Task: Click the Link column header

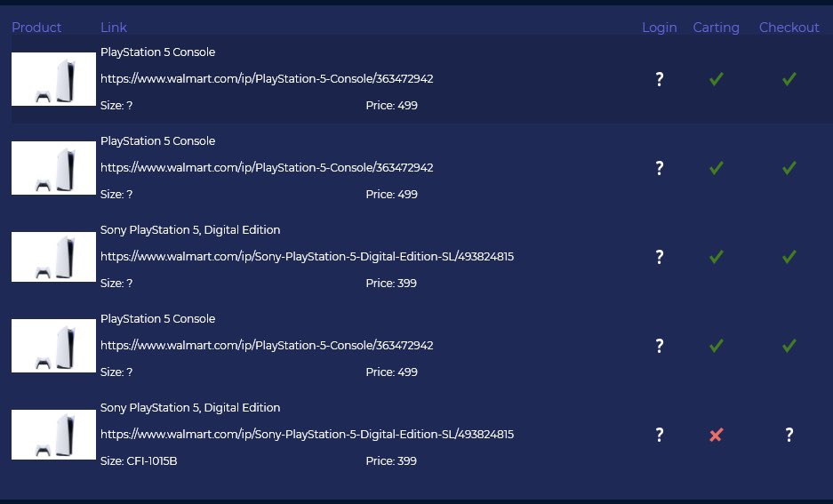Action: [114, 28]
